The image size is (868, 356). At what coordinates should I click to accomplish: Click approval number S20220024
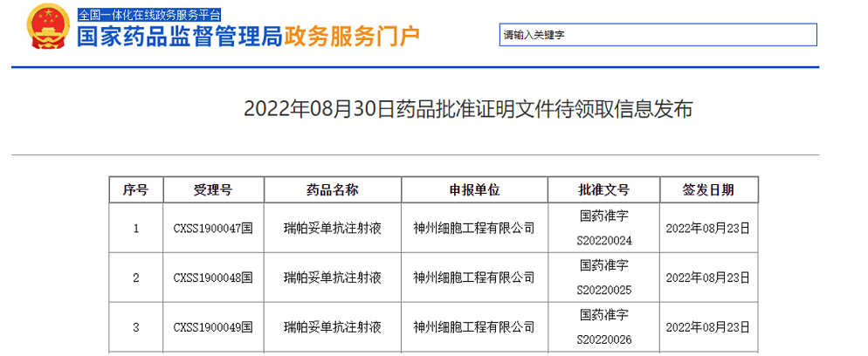[604, 241]
